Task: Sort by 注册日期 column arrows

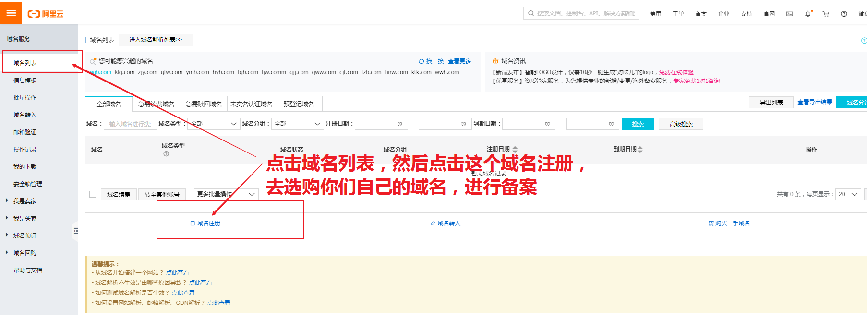Action: pos(515,149)
